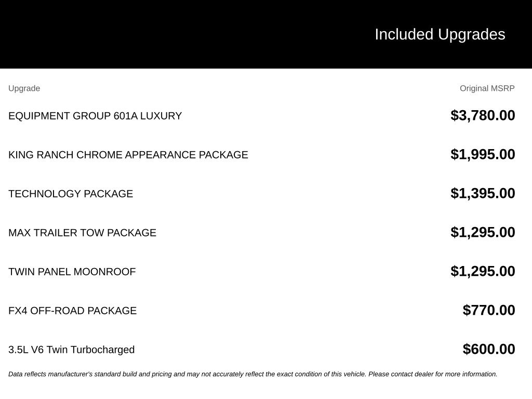The width and height of the screenshot is (532, 399).
Task: Click the TWIN PANEL MOONROOF price
Action: coord(483,271)
